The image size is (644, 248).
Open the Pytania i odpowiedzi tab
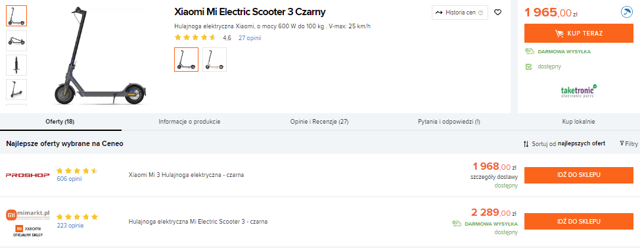point(449,122)
